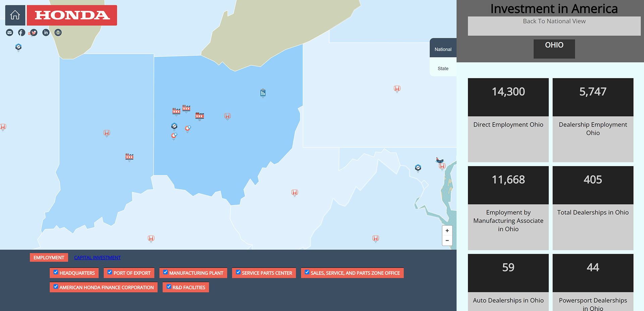Click the Investment in America heading

[554, 9]
